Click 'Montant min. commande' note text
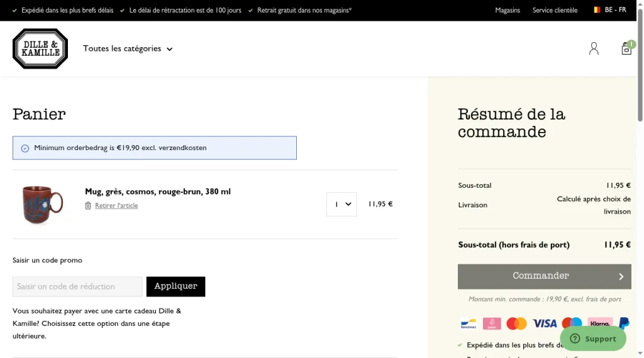This screenshot has width=644, height=358. pyautogui.click(x=545, y=299)
